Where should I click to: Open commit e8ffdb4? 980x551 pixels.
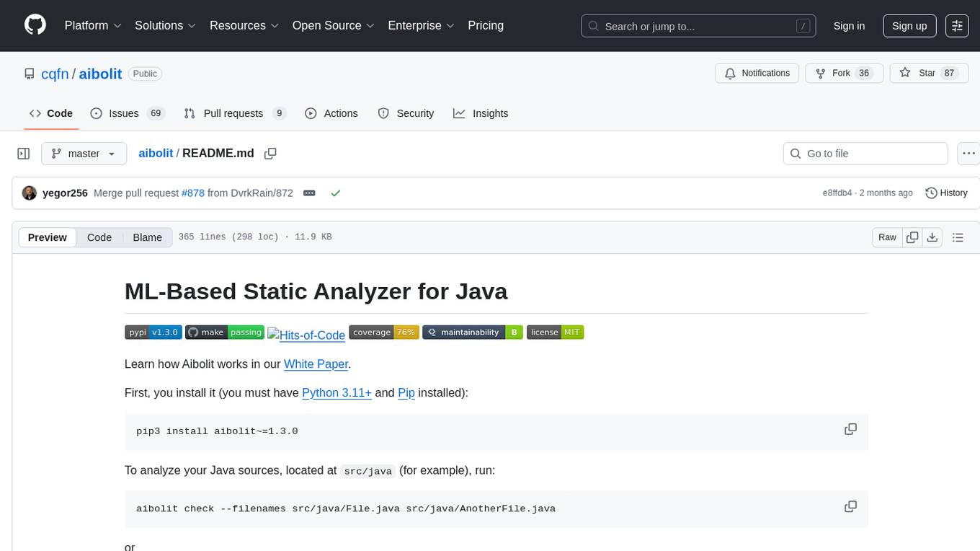coord(837,193)
